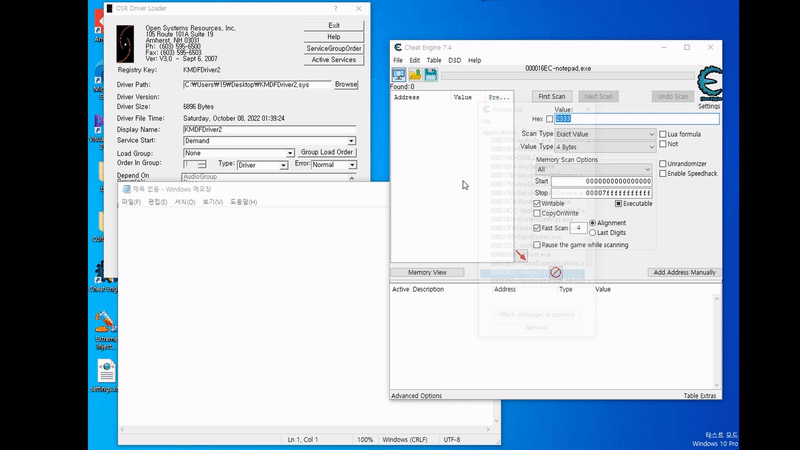
Task: Select the Extreme Injector desktop icon
Action: [x=105, y=330]
